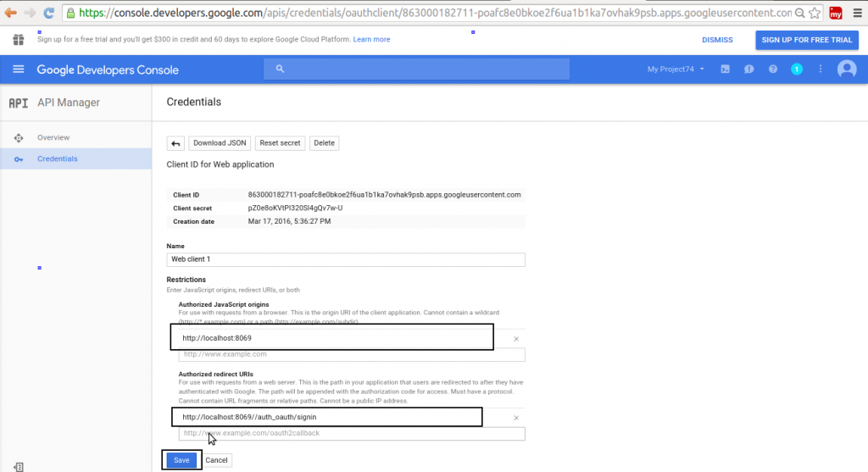Go to Overview in API Manager sidebar
The image size is (868, 472).
tap(53, 137)
